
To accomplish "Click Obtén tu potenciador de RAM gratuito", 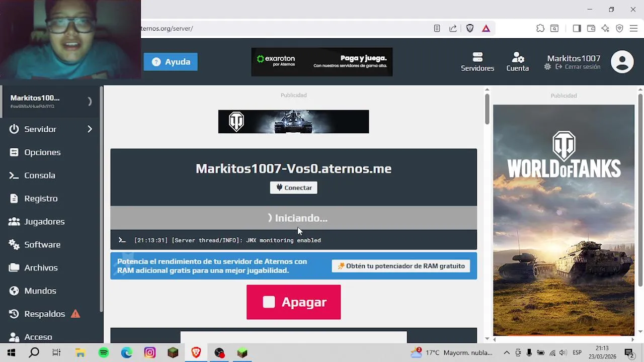I will click(x=401, y=266).
